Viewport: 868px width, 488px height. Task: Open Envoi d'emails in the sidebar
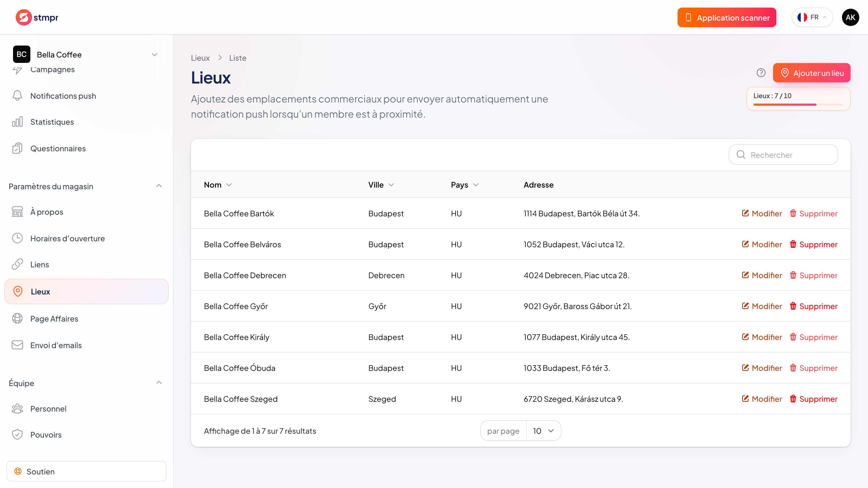(x=87, y=345)
